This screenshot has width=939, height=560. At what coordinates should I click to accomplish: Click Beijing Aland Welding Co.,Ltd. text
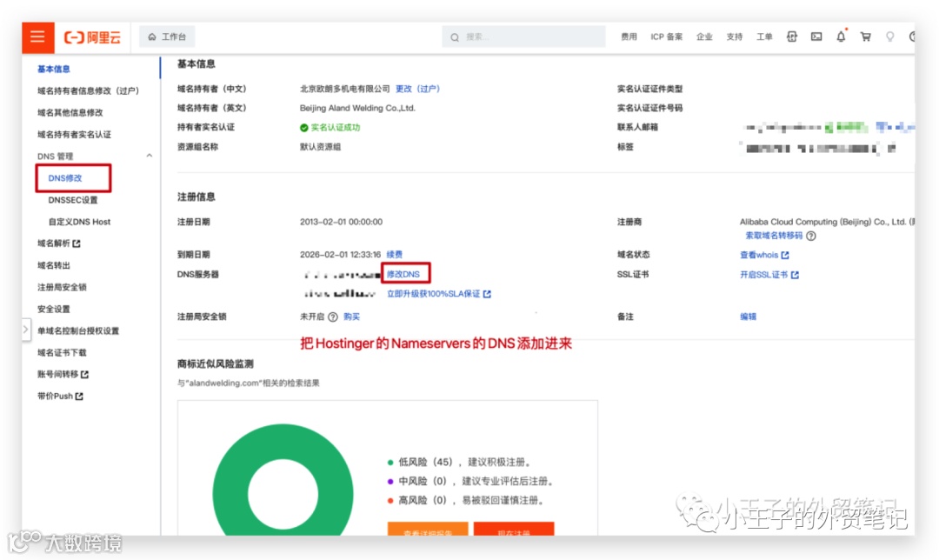point(357,108)
